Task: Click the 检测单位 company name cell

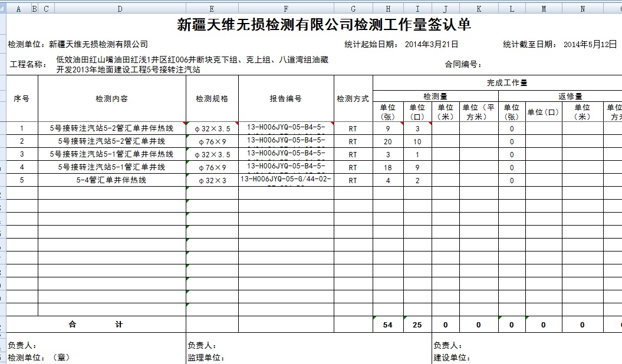Action: 98,45
